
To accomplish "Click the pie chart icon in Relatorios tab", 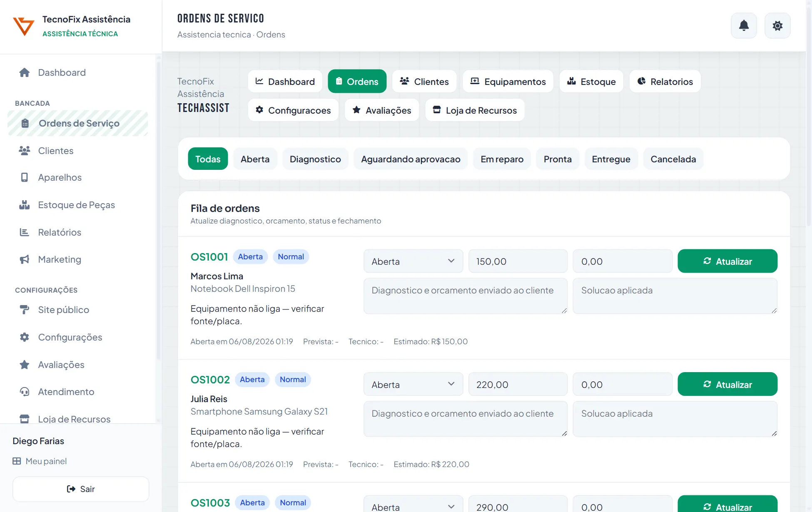I will click(x=642, y=81).
